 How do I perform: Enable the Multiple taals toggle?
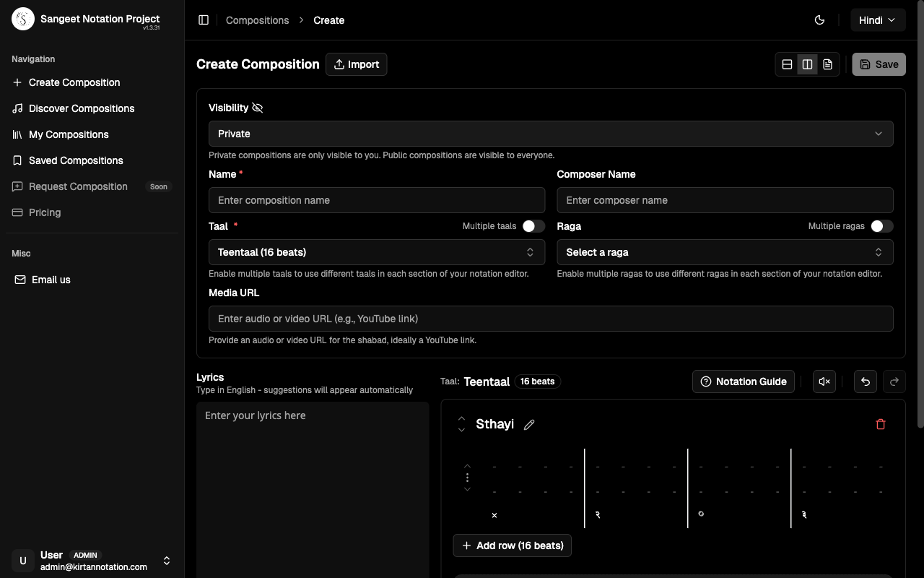pyautogui.click(x=534, y=225)
